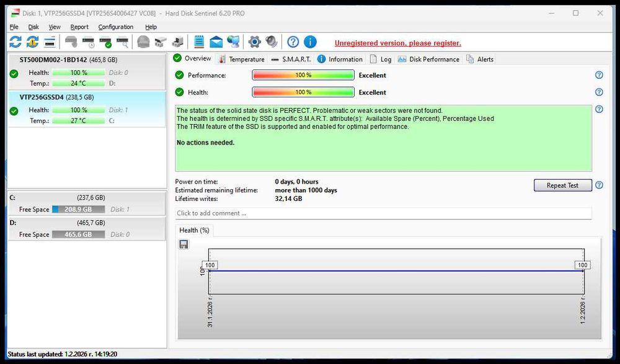Select the C: (237,6 GB) partition row

tap(87, 203)
